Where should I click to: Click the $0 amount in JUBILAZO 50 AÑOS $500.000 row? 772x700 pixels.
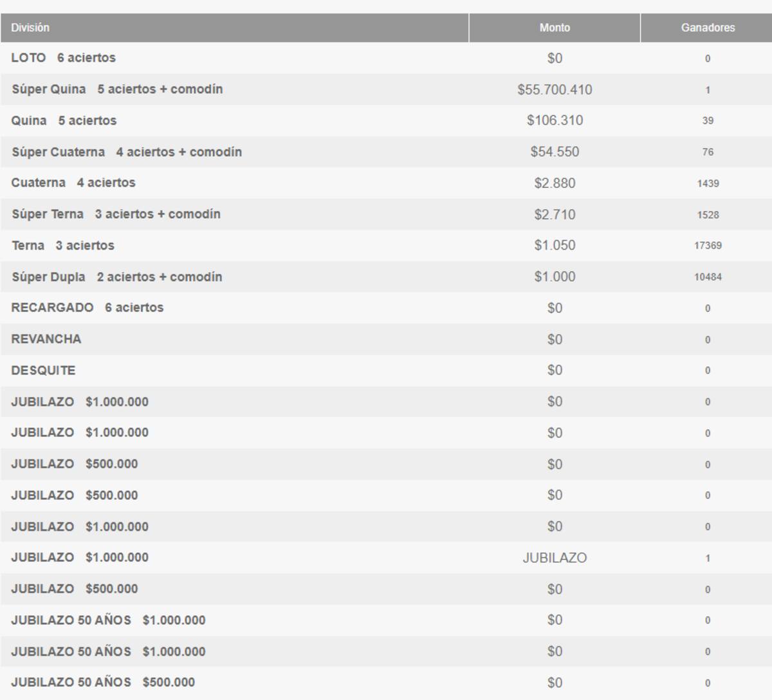point(555,683)
